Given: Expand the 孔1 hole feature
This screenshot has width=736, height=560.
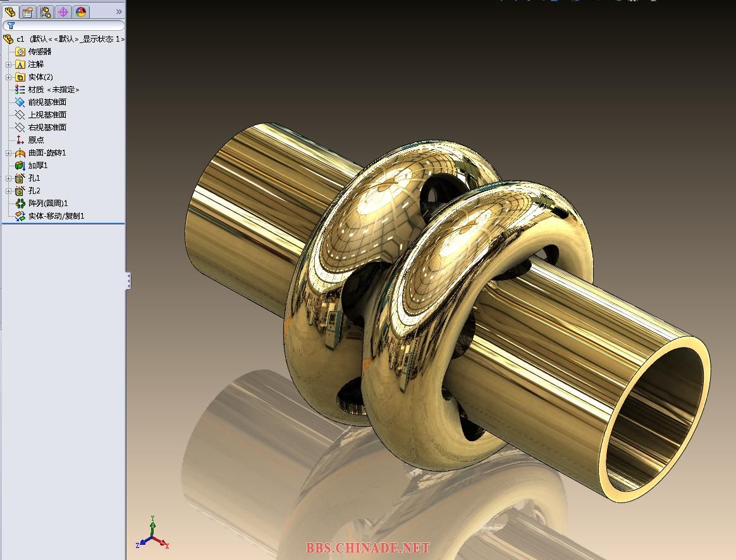Looking at the screenshot, I should coord(8,179).
